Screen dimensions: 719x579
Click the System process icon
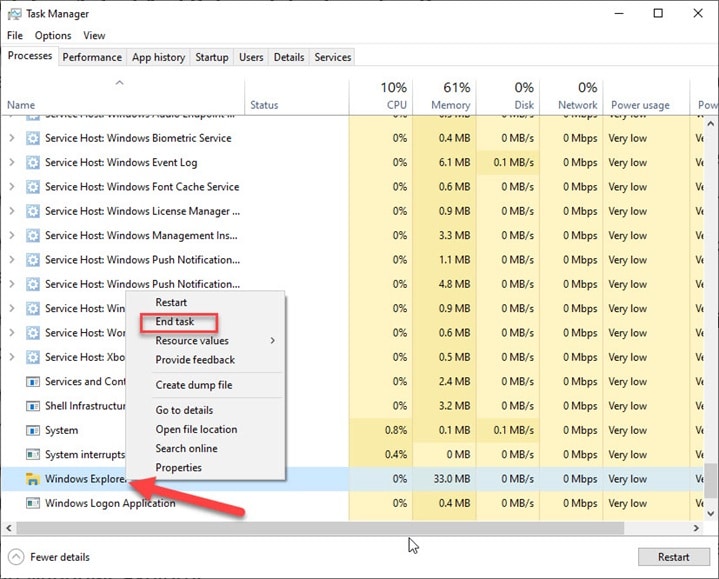33,430
